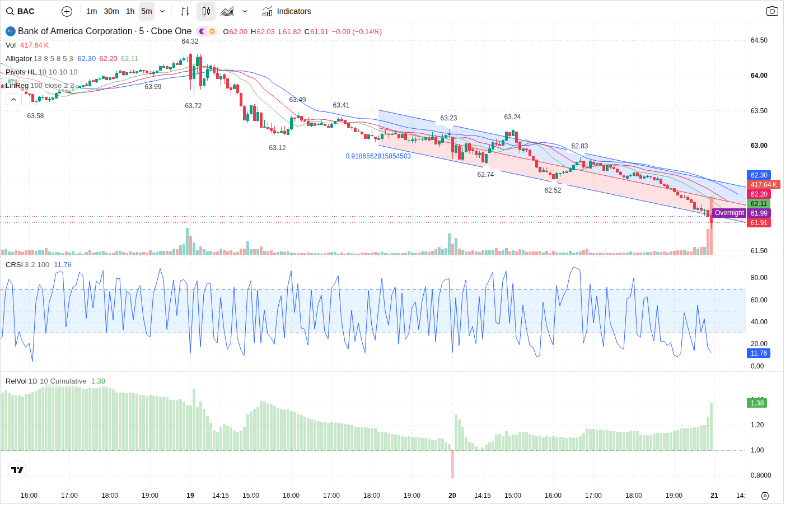Click the 62.11 green price label
Image resolution: width=795 pixels, height=532 pixels.
[759, 204]
